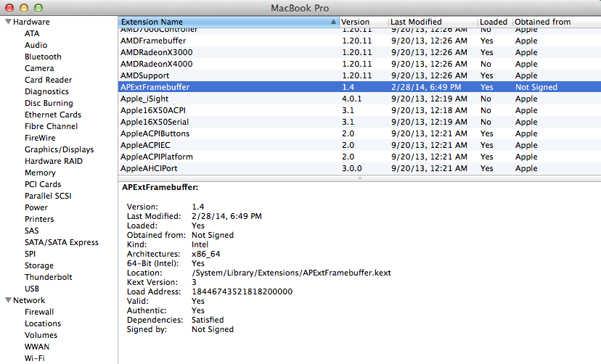
Task: Click the Kind value Intel
Action: click(200, 244)
